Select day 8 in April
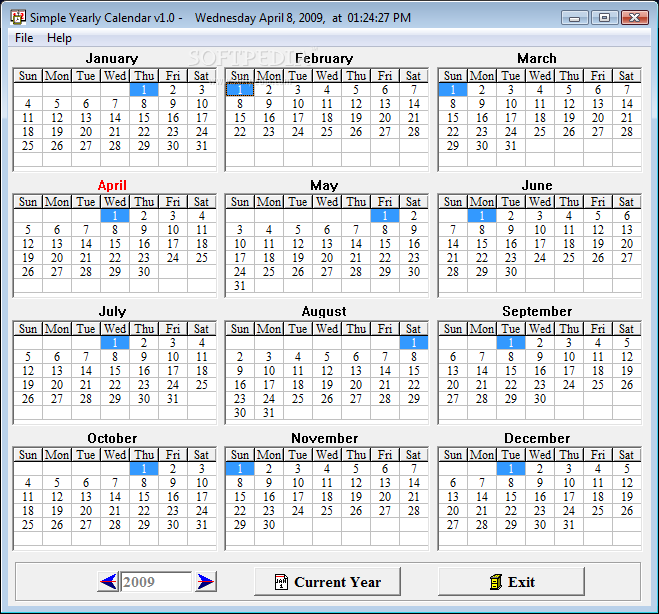Viewport: 659px width, 614px height. tap(115, 230)
